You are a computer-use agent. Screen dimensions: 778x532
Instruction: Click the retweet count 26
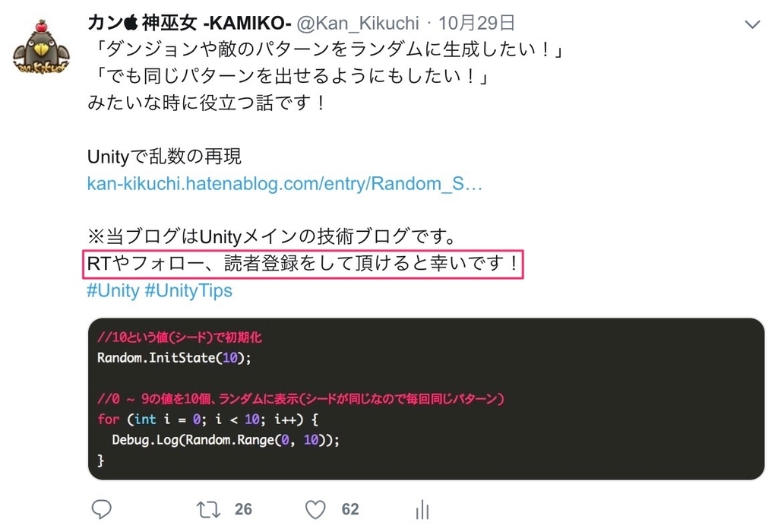point(243,509)
